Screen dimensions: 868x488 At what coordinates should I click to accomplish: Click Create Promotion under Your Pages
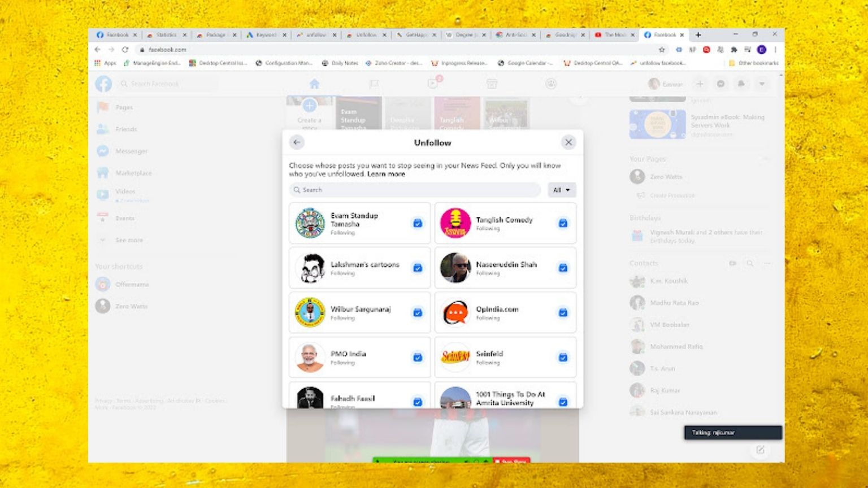(x=672, y=195)
